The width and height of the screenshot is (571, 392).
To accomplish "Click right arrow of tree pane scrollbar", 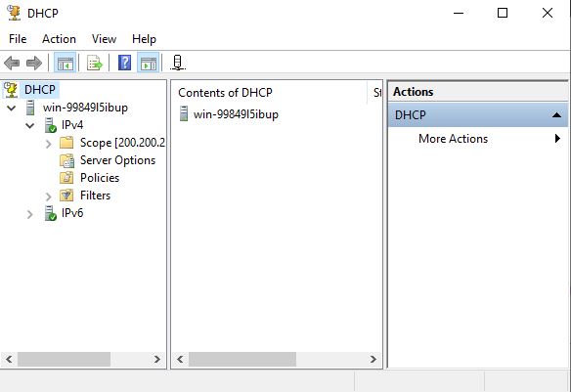I will [157, 359].
